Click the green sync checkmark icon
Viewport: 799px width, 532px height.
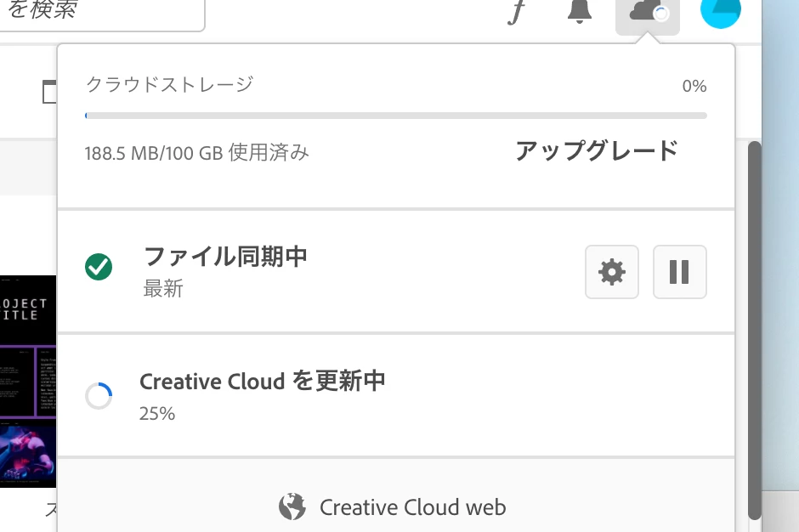pos(99,267)
